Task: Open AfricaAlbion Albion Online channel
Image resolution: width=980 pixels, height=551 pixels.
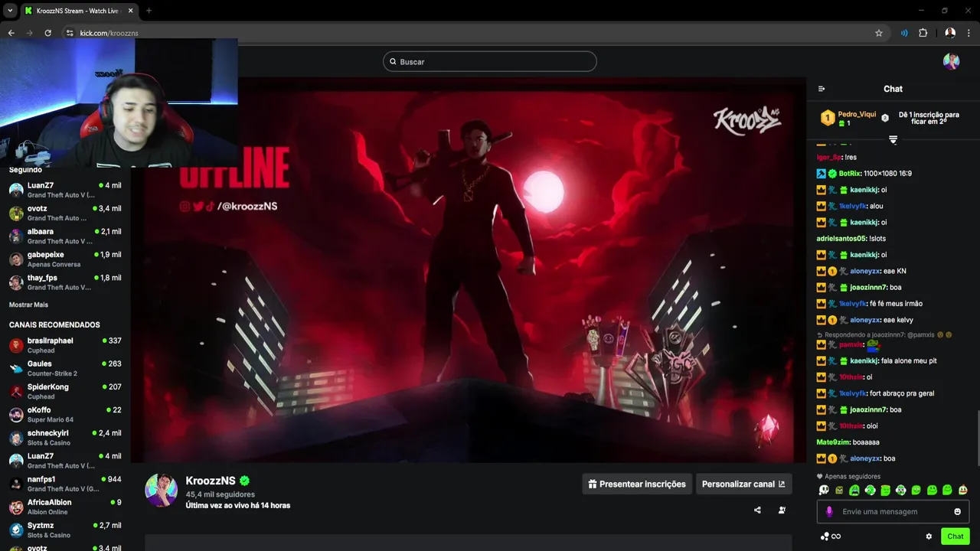Action: tap(65, 507)
